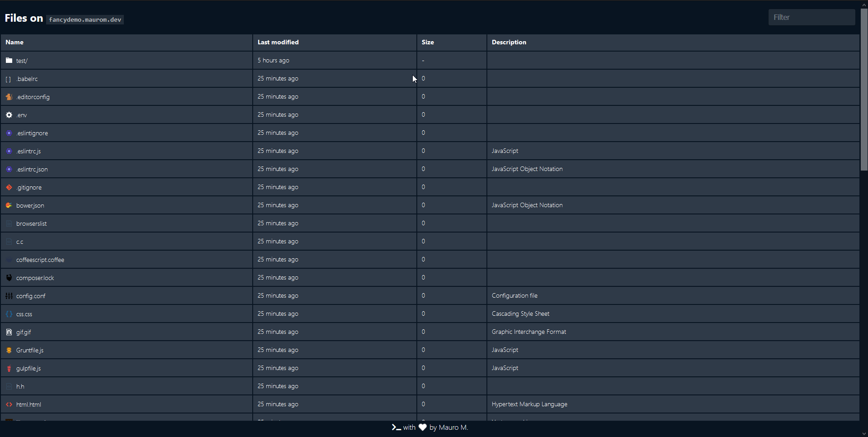
Task: Click the vertical scrollbar thumb
Action: tap(864, 90)
